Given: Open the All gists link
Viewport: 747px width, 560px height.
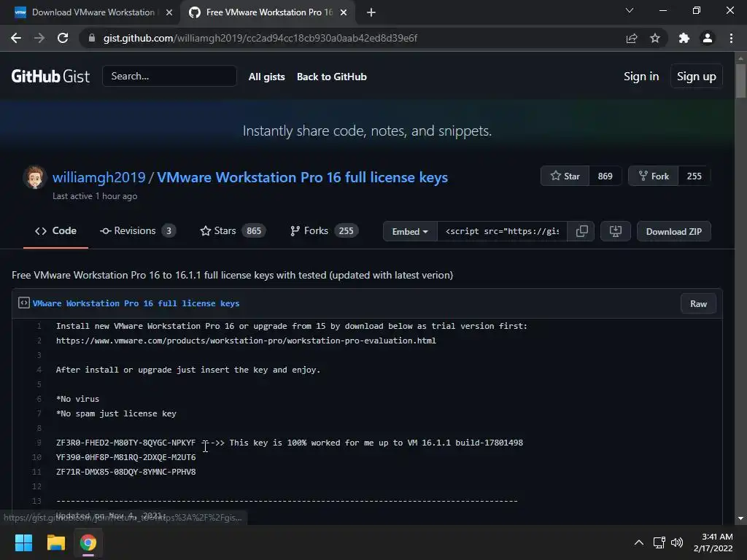Looking at the screenshot, I should click(267, 77).
